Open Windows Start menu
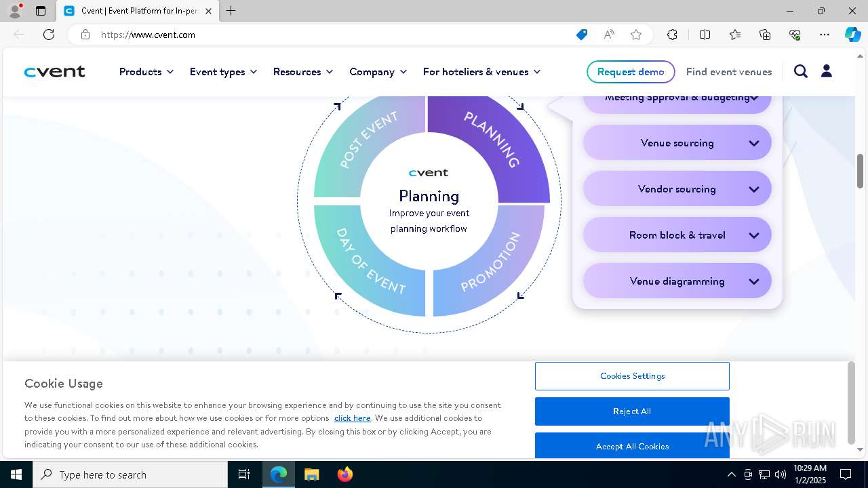 pos(16,474)
